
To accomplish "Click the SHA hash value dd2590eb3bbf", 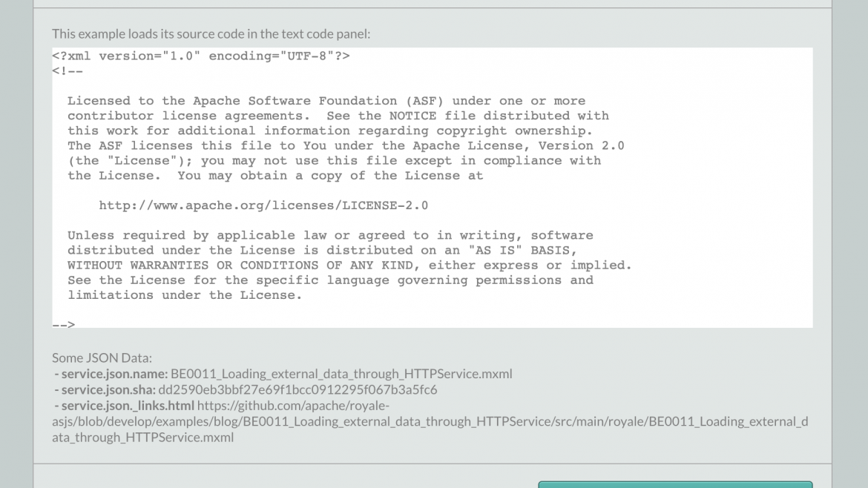I will point(297,389).
